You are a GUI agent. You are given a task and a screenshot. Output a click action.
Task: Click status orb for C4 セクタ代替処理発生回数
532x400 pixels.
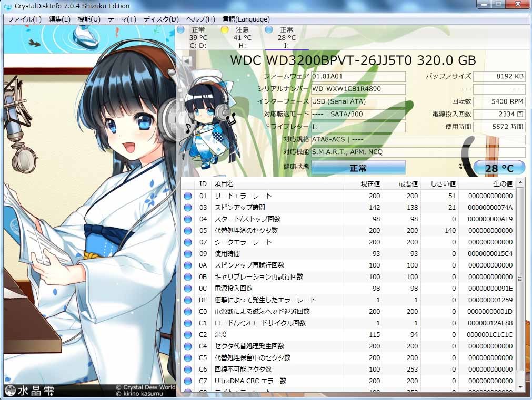pyautogui.click(x=188, y=346)
